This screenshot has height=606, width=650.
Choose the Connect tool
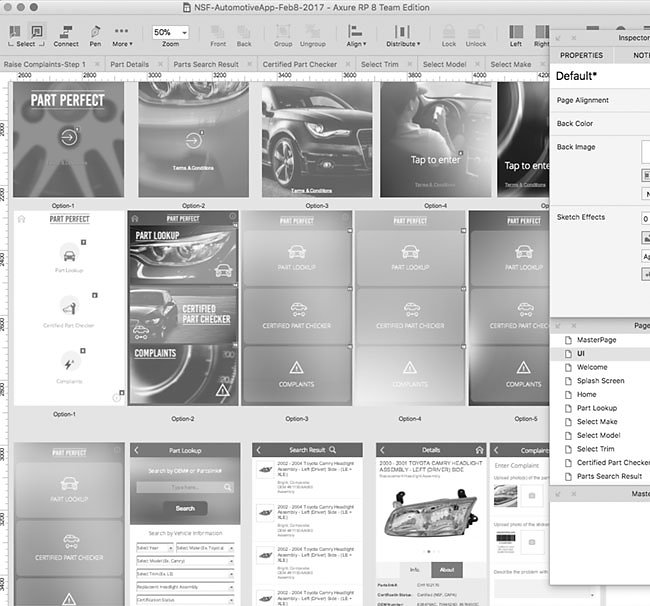tap(65, 36)
